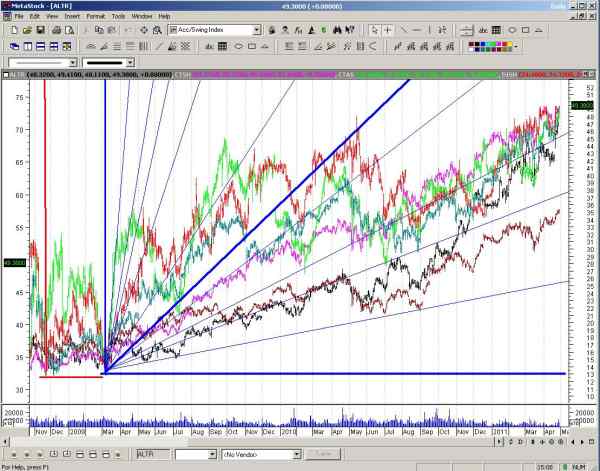Create a new chart with the New icon
The width and height of the screenshot is (600, 471).
[14, 30]
